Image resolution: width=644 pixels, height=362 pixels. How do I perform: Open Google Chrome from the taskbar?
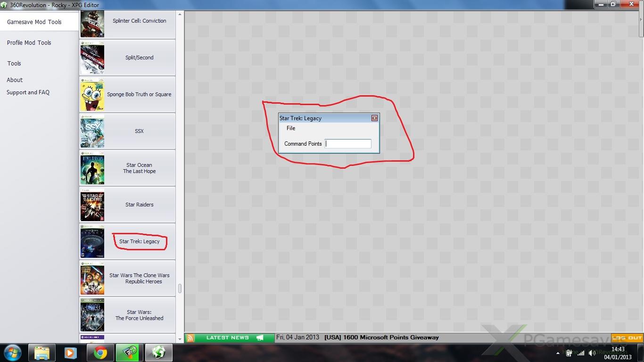(100, 353)
